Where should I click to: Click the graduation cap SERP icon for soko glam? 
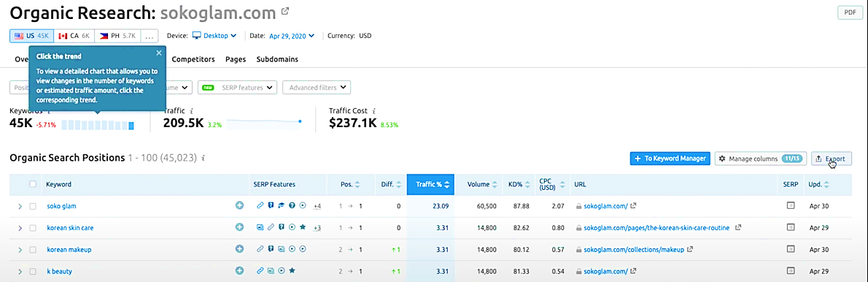282,205
